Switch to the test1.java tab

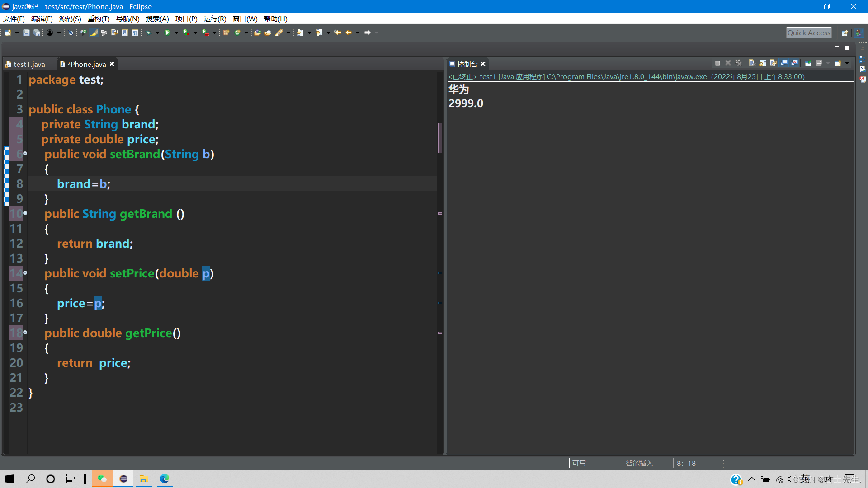[29, 64]
